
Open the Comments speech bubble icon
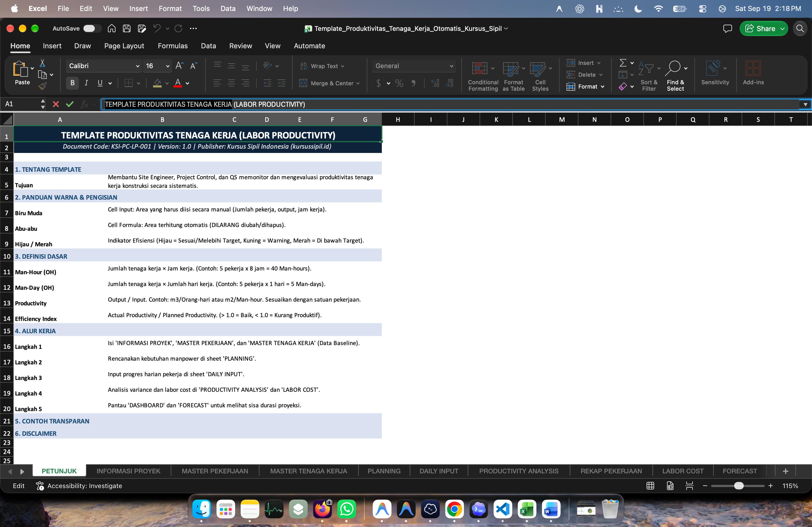pos(727,29)
